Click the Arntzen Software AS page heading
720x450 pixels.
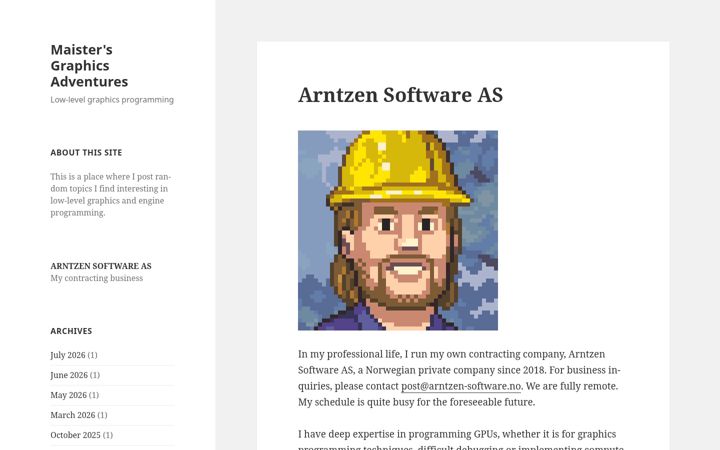pyautogui.click(x=400, y=95)
